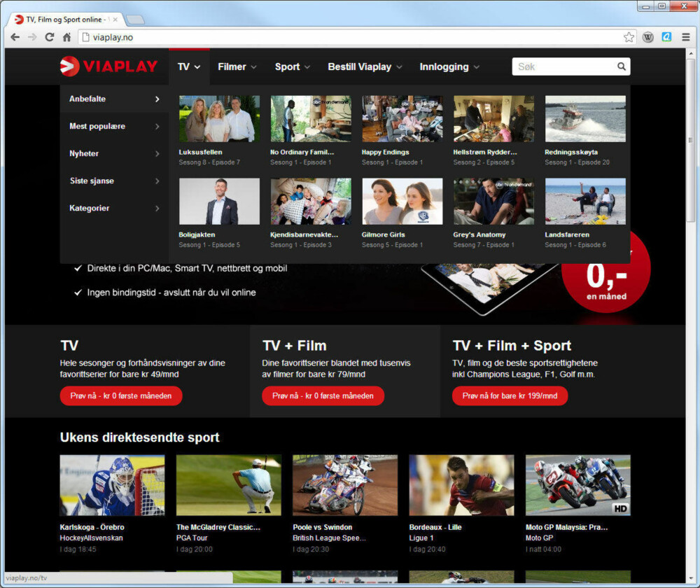Close the Viaplay browser tab

pos(115,20)
